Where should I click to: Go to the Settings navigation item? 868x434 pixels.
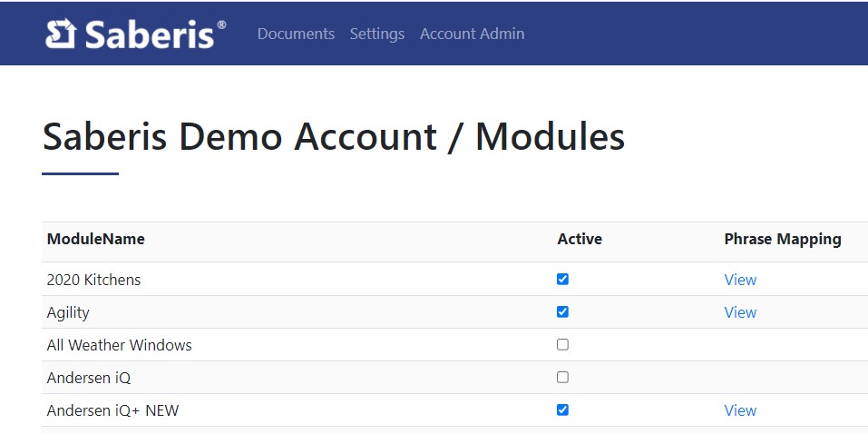click(376, 34)
